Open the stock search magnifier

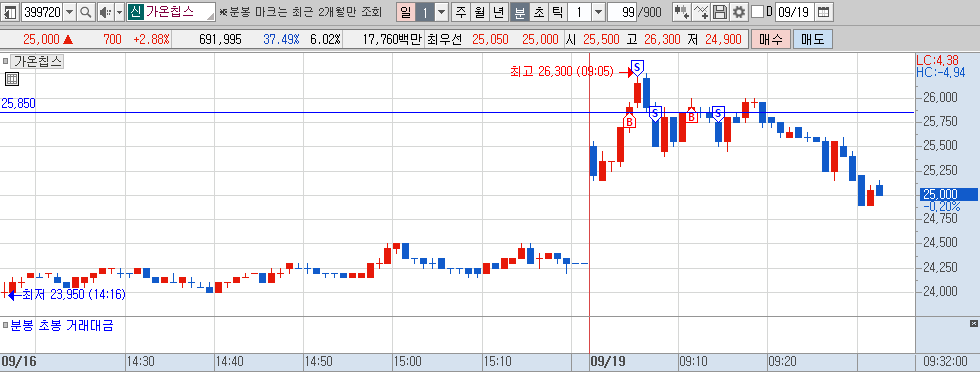tap(85, 11)
